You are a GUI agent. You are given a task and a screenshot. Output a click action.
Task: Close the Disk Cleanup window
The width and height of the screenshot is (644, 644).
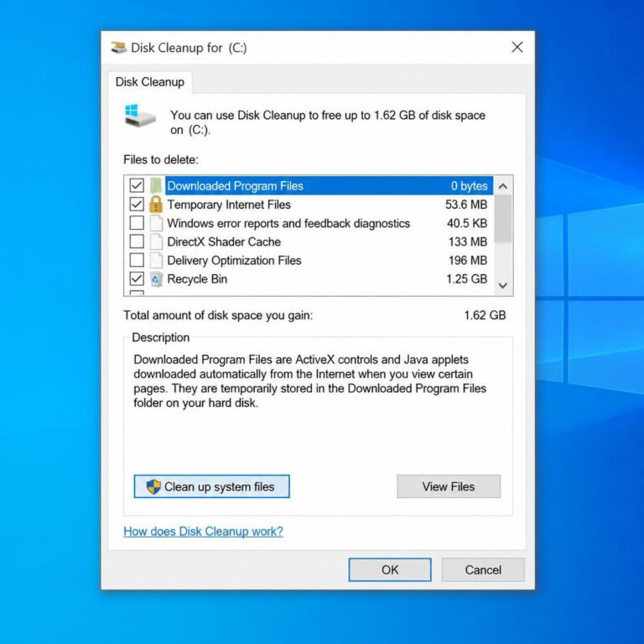click(517, 47)
